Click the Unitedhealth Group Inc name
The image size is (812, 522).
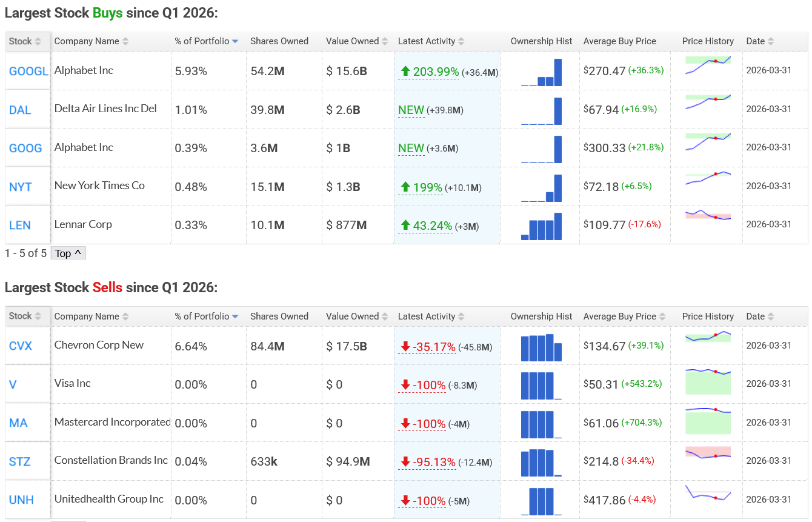109,499
